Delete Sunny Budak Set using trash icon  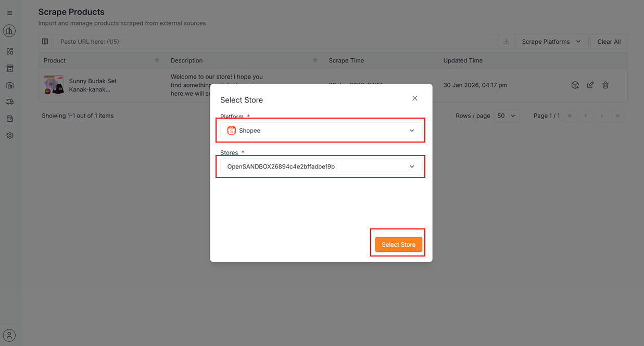click(605, 85)
